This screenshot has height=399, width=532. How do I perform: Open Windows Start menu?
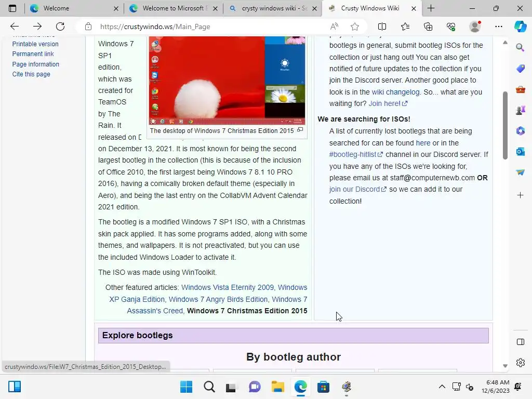pos(186,387)
